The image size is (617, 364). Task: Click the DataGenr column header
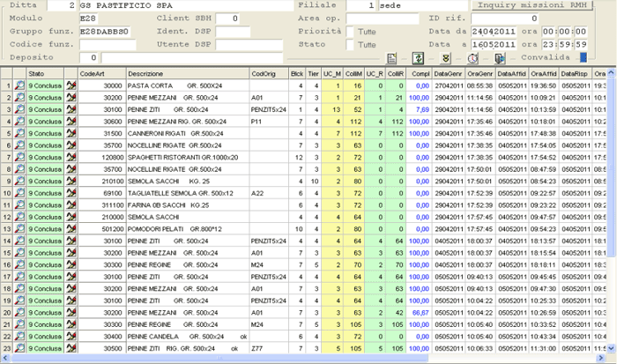(448, 73)
